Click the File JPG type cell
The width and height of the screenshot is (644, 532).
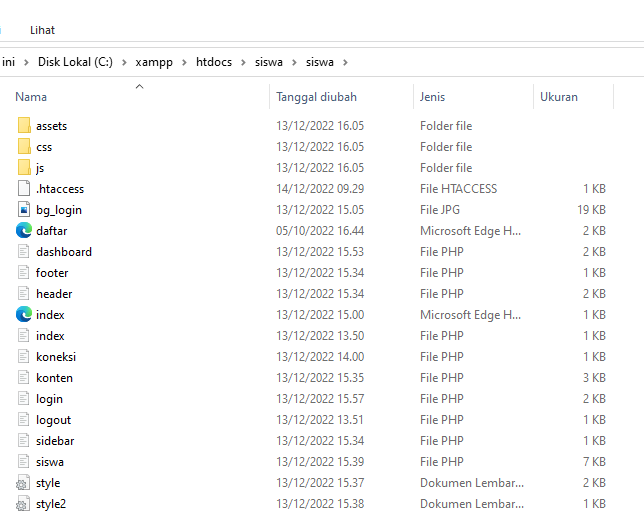click(x=440, y=210)
